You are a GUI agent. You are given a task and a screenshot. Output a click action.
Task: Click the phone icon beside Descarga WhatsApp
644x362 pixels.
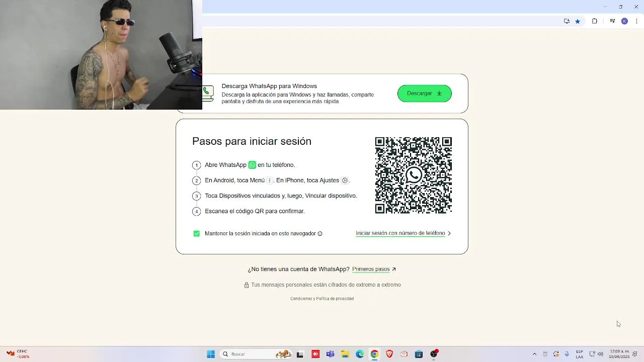(208, 94)
